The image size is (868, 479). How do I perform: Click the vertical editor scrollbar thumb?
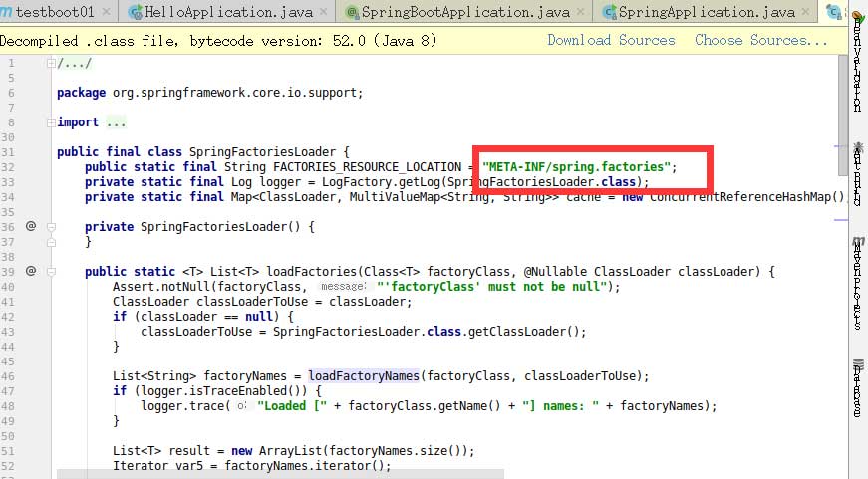843,116
